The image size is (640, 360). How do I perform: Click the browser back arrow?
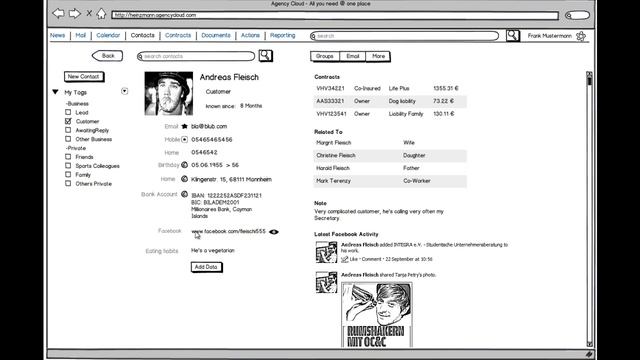[x=58, y=13]
